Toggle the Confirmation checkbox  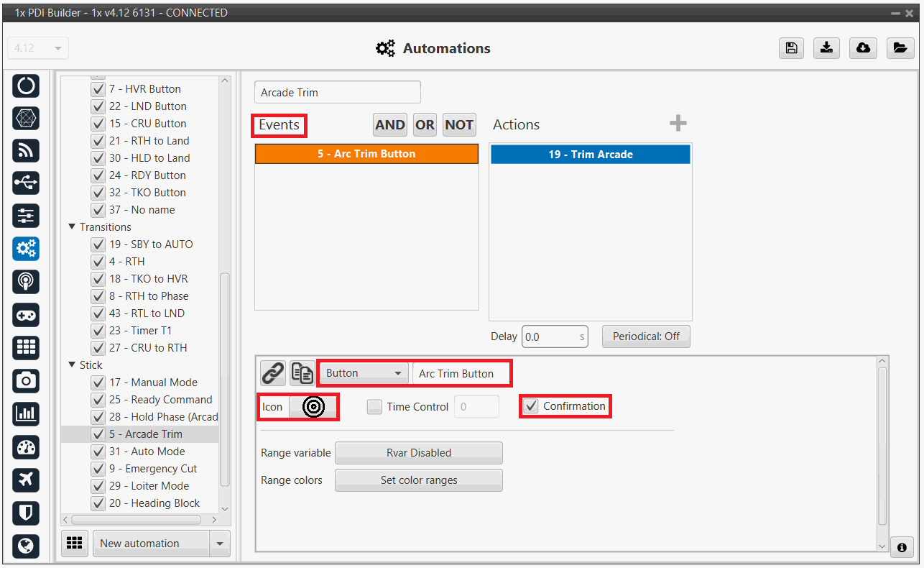pos(531,407)
